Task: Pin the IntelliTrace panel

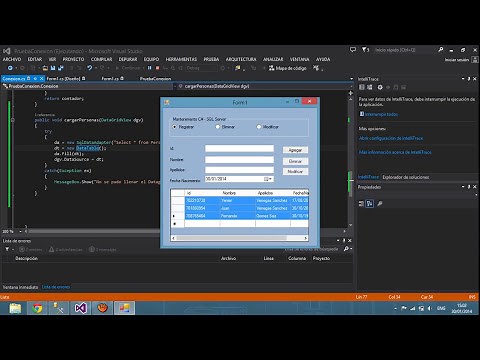Action: pos(469,79)
